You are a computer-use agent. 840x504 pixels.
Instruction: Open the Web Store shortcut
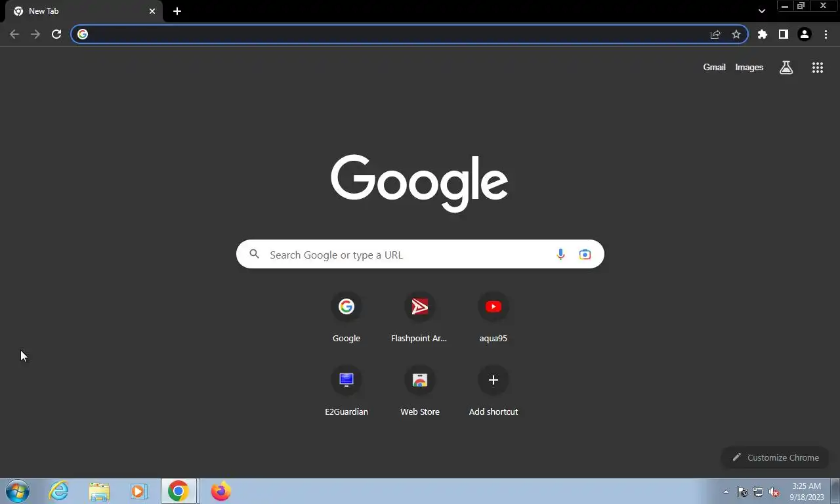tap(420, 391)
